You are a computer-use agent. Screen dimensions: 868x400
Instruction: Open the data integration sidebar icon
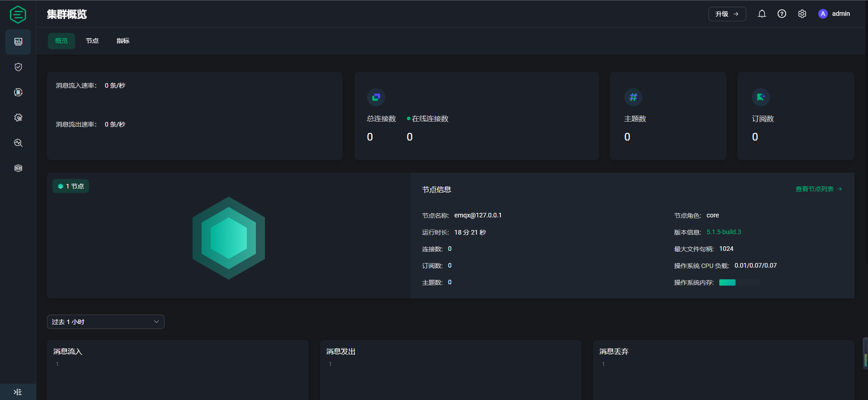tap(18, 92)
